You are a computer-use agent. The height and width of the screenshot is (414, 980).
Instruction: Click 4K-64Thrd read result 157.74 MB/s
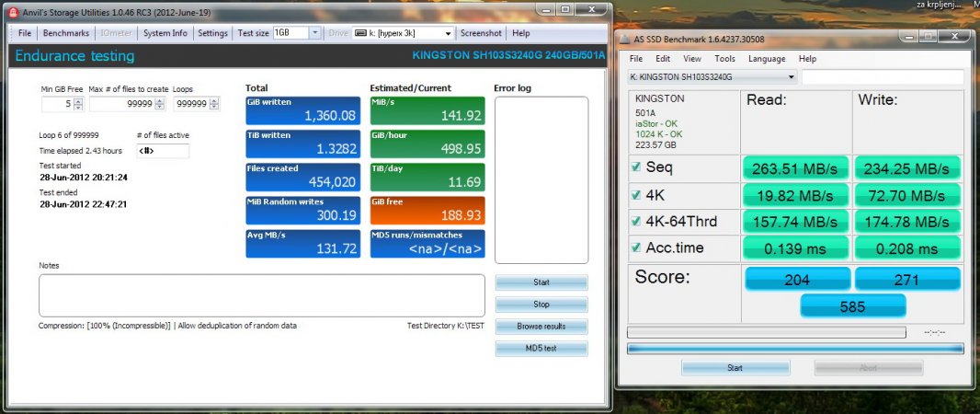pos(795,222)
